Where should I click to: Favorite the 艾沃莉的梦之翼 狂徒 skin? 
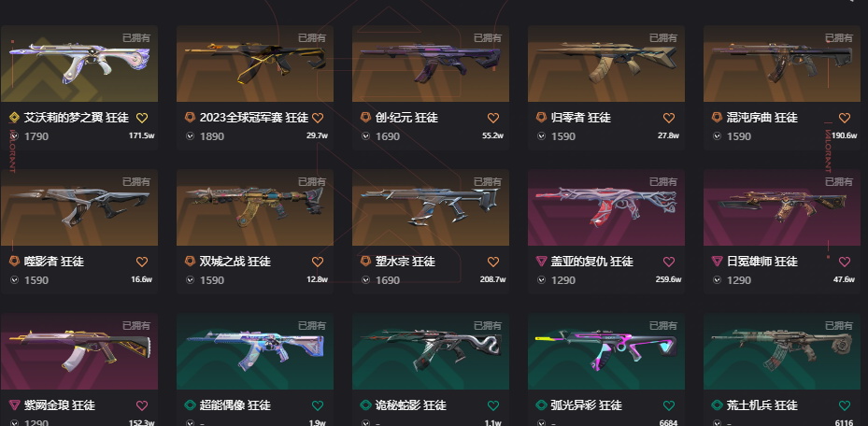tap(142, 118)
